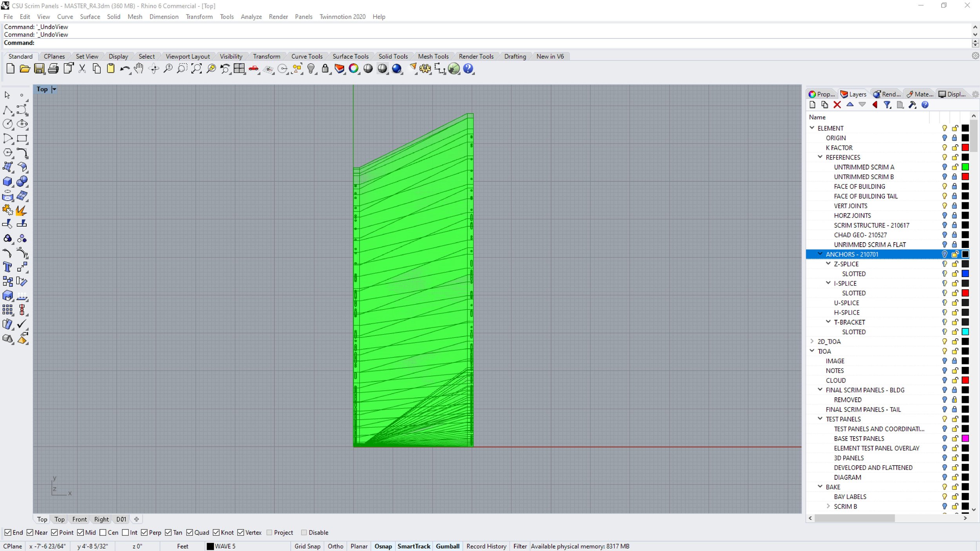Enable the Cen osnap checkbox
This screenshot has height=551, width=980.
pyautogui.click(x=103, y=532)
